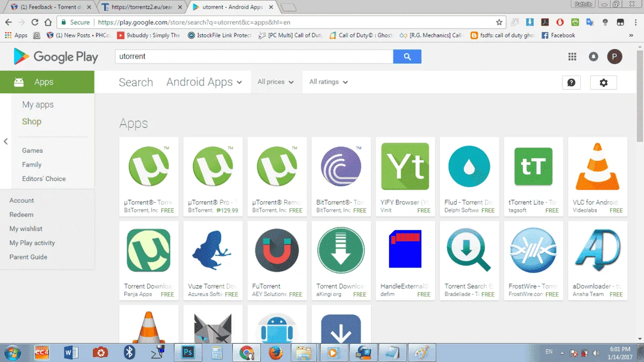Open the Vuze Torrent Downloader frog icon
The image size is (644, 362).
point(213,250)
